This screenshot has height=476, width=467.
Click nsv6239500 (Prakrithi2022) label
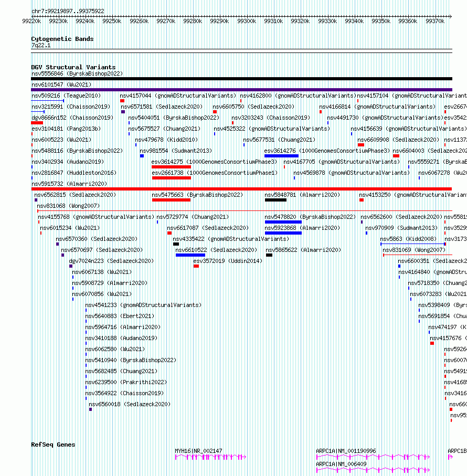[x=126, y=382]
